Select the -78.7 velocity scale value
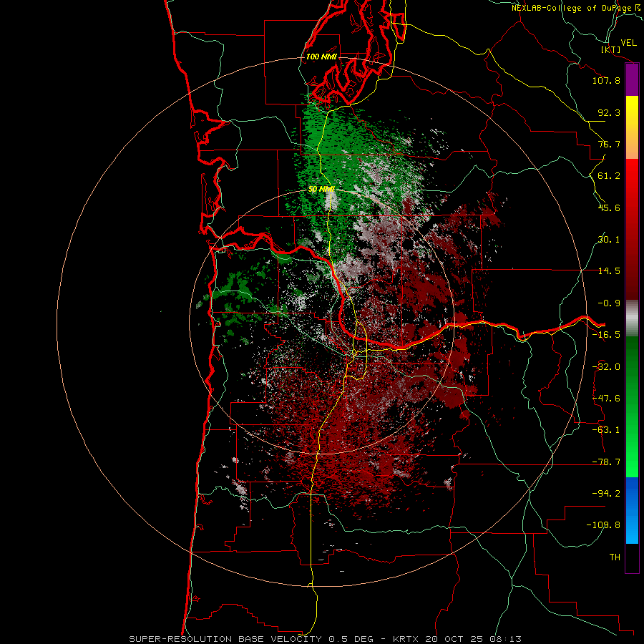 (606, 462)
